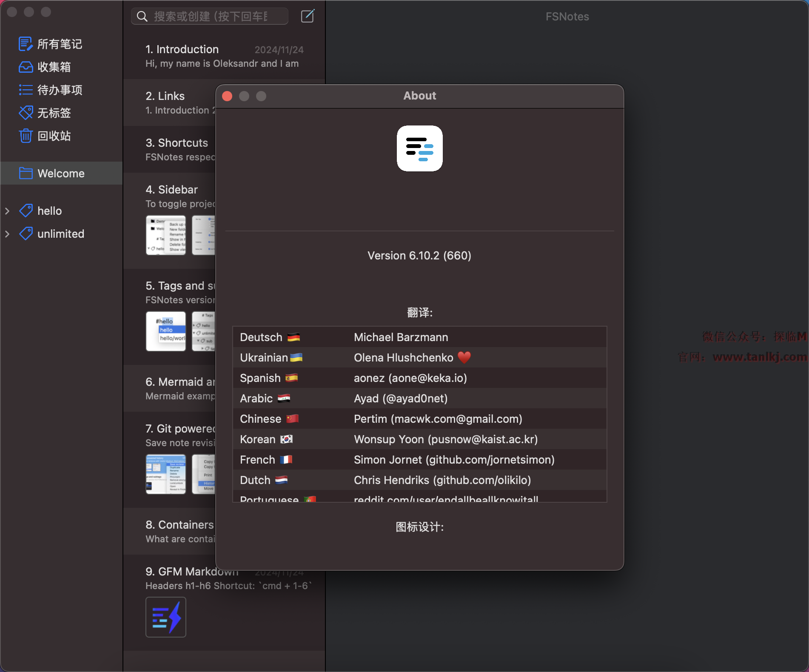Click the 2024/11/24 date on Introduction
The width and height of the screenshot is (809, 672).
279,50
